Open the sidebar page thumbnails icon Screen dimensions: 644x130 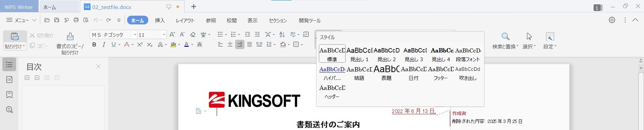9,80
